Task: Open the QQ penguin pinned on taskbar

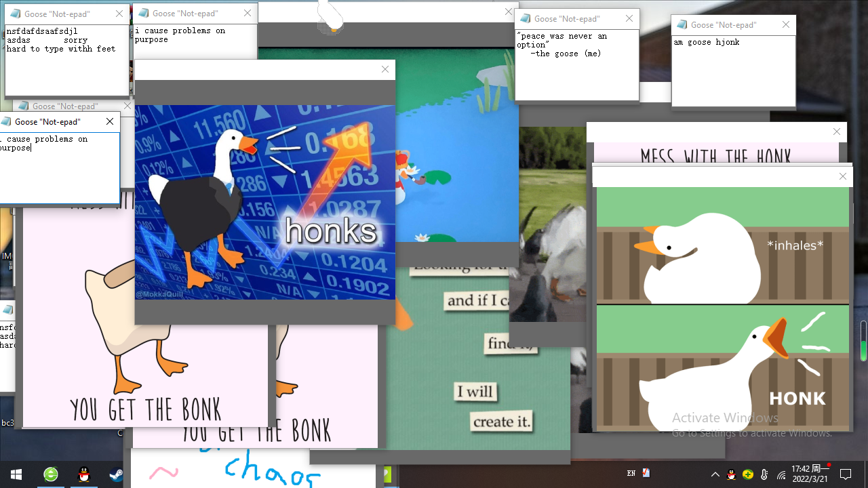Action: [x=83, y=474]
